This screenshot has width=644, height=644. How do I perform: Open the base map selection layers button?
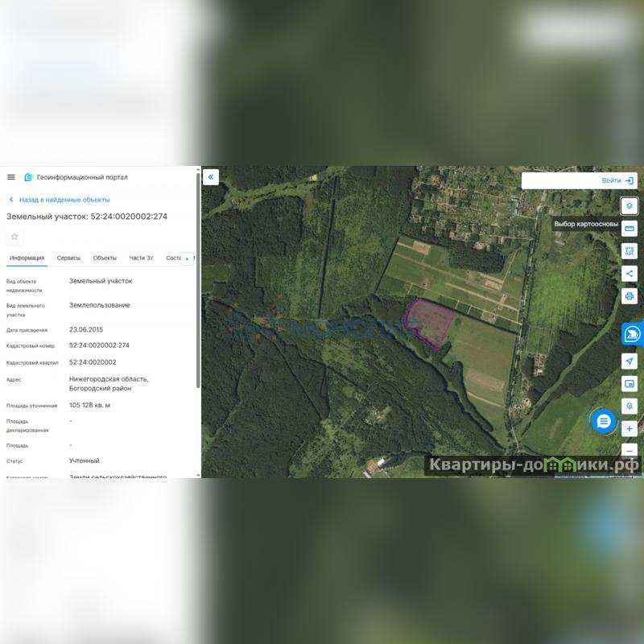630,206
